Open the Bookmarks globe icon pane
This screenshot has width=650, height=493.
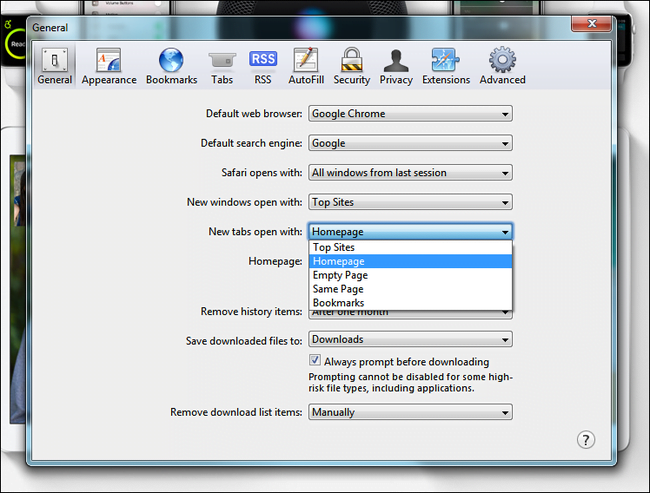[x=171, y=66]
